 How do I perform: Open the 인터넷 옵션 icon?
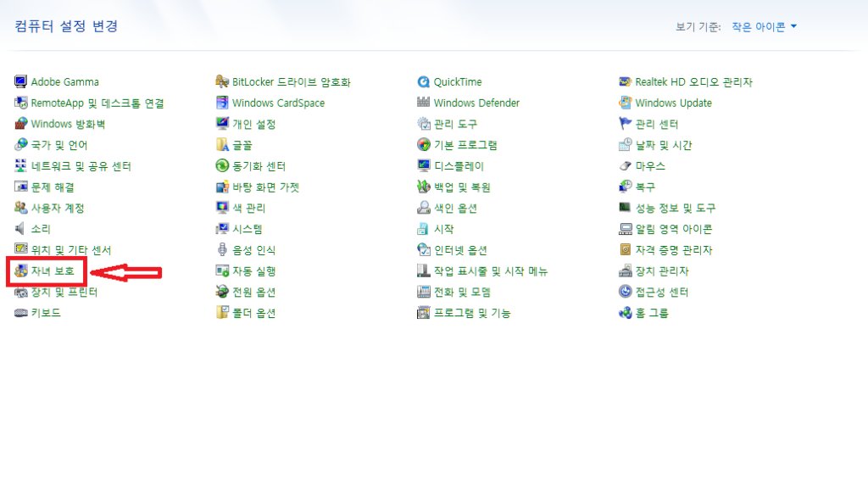coord(424,250)
